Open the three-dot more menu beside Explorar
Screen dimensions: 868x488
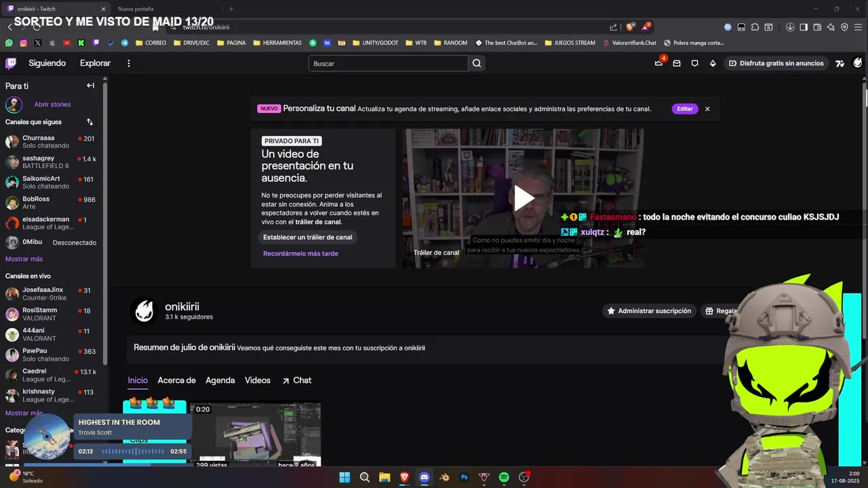[x=129, y=63]
